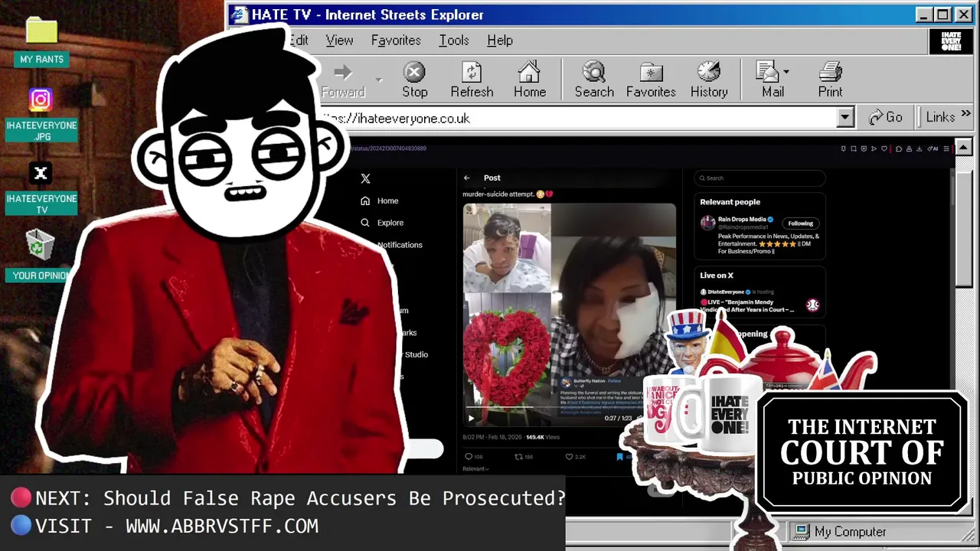Image resolution: width=980 pixels, height=551 pixels.
Task: Click the address field with ihateeveryone.co.uk
Action: pyautogui.click(x=580, y=118)
